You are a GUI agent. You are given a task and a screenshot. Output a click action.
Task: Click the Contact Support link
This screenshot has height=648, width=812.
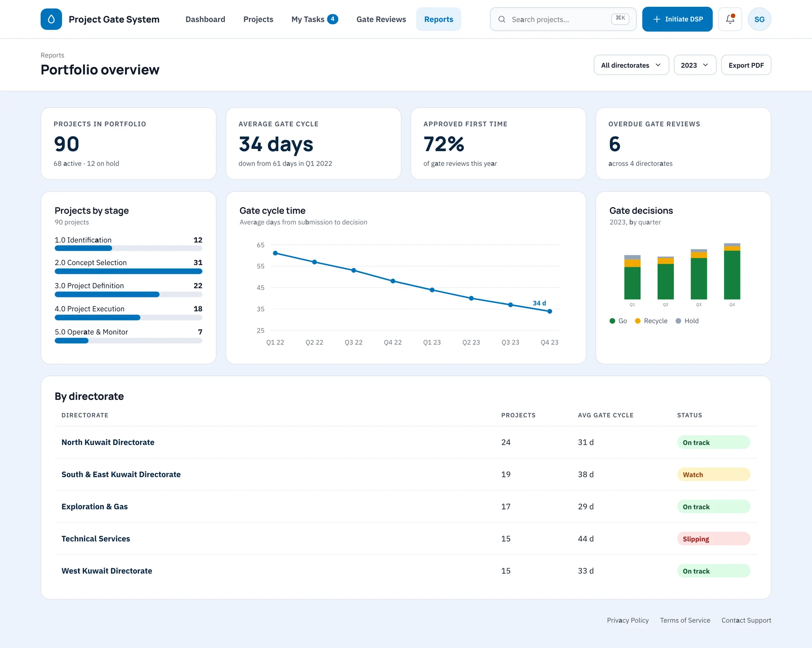click(x=746, y=620)
